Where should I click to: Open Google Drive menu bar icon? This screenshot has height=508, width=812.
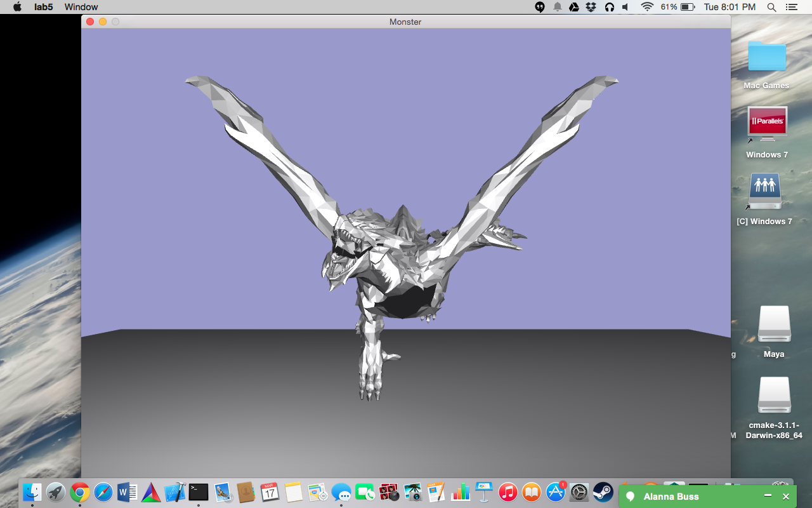(574, 7)
